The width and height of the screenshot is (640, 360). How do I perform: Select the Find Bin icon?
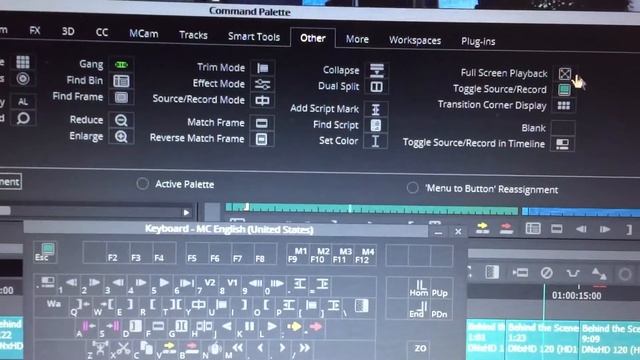coord(121,81)
